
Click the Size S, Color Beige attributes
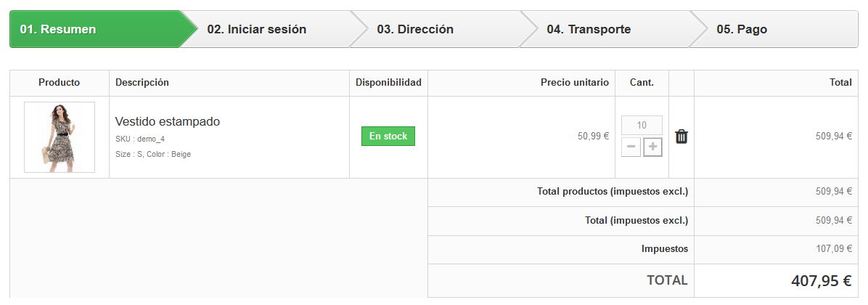tap(153, 154)
